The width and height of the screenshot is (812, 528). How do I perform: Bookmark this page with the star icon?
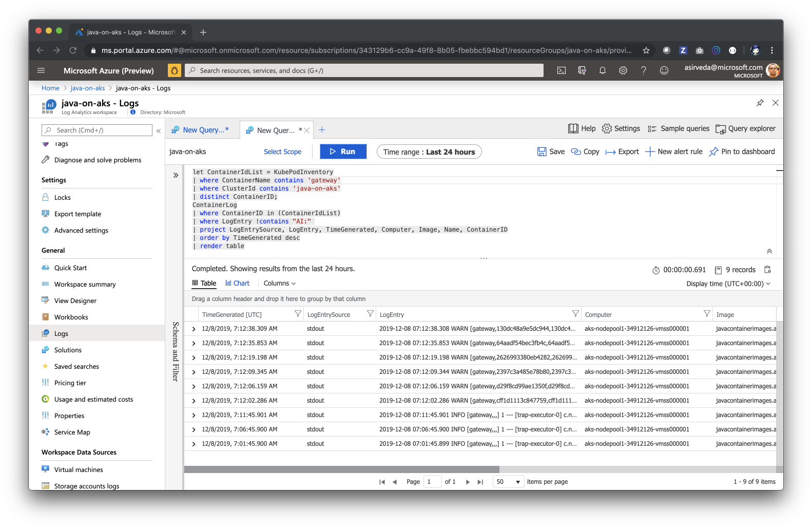(x=646, y=50)
